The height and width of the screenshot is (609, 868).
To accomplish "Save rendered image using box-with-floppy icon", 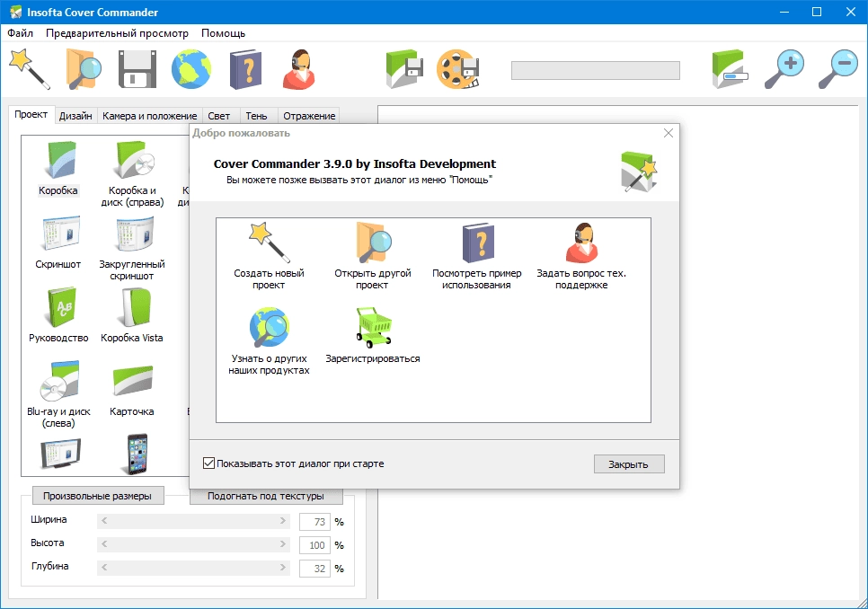I will pyautogui.click(x=404, y=69).
